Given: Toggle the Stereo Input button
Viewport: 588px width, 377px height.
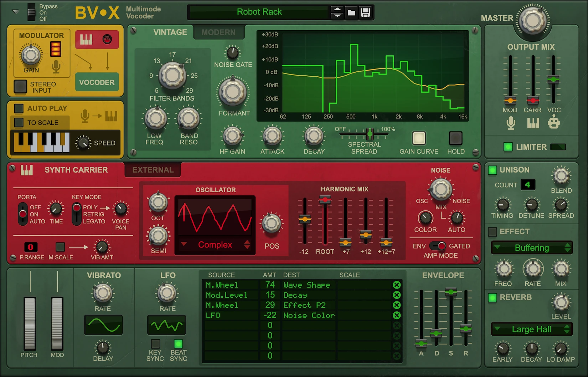Looking at the screenshot, I should (20, 87).
